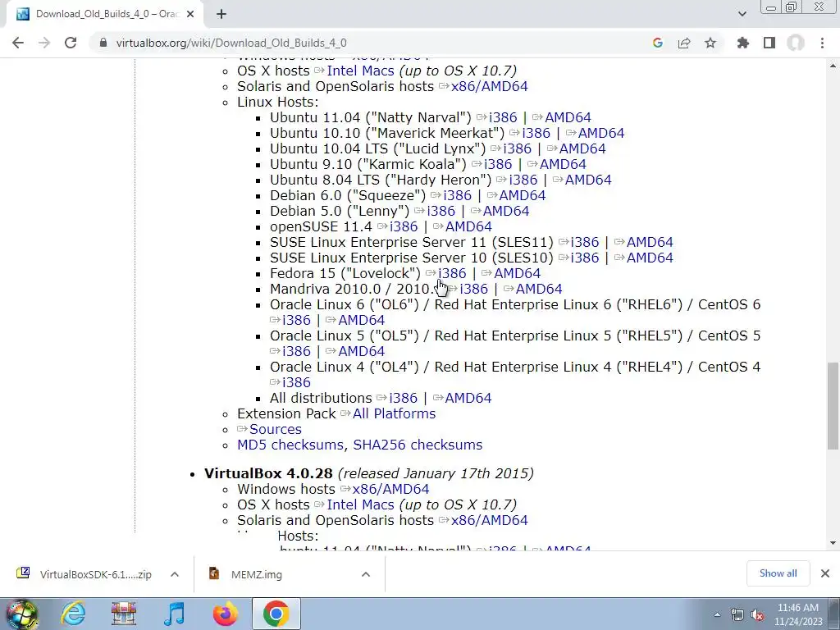The width and height of the screenshot is (840, 630).
Task: Download Ubuntu 8.04 Hardy Heron i386
Action: [523, 180]
